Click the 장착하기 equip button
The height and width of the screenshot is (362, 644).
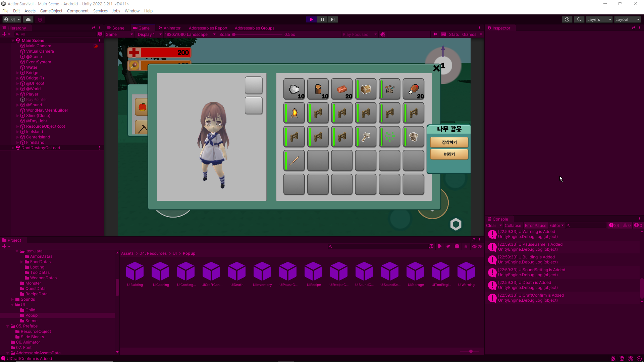click(x=449, y=142)
